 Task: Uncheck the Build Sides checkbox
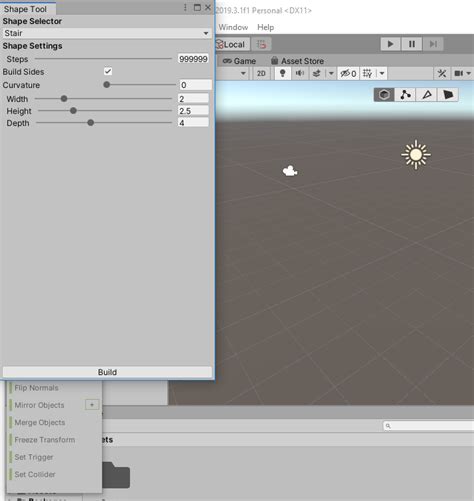[x=108, y=71]
